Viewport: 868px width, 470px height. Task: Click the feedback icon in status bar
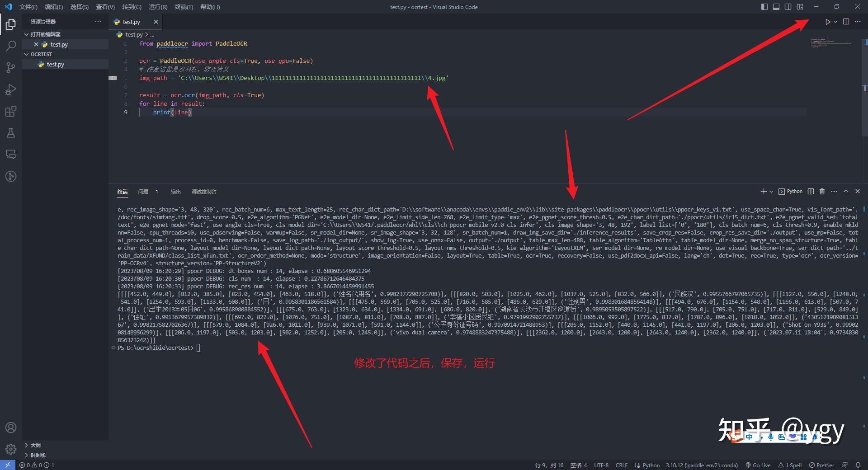844,465
